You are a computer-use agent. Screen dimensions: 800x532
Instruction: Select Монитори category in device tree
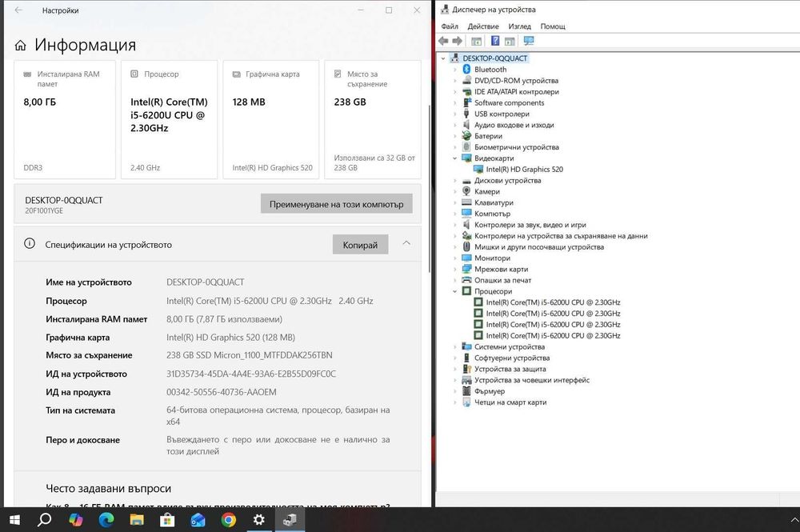(x=492, y=258)
